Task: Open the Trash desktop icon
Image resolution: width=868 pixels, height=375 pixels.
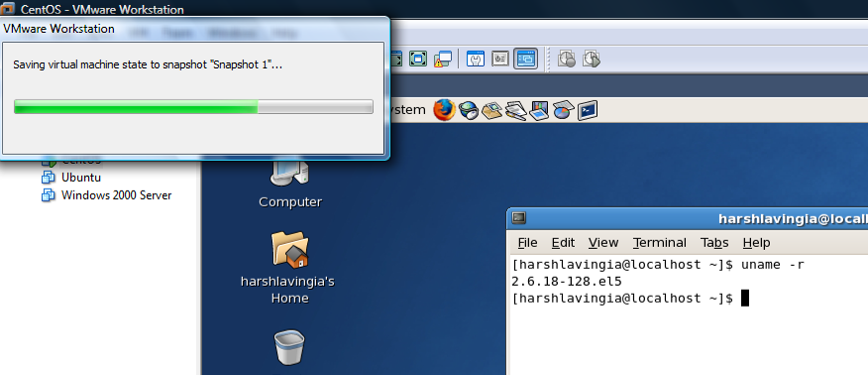Action: pyautogui.click(x=289, y=347)
